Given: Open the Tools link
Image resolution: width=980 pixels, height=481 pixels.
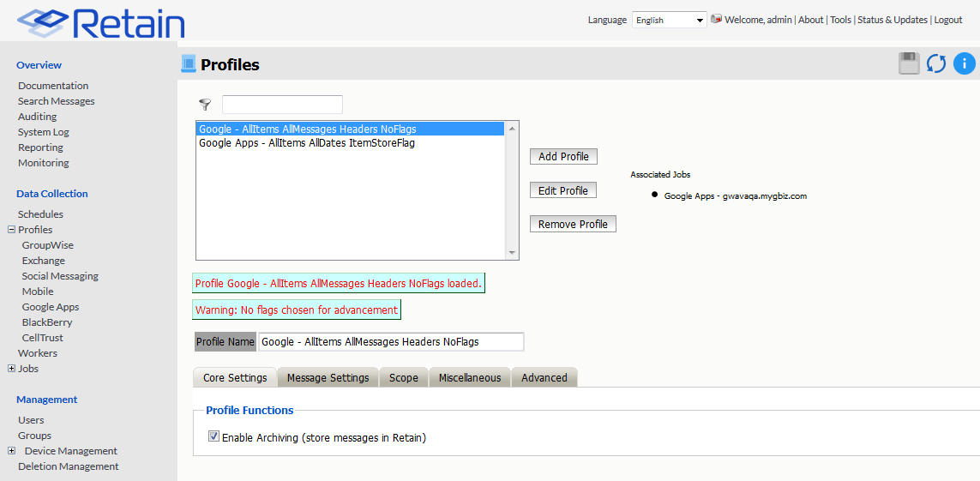Looking at the screenshot, I should pyautogui.click(x=840, y=20).
